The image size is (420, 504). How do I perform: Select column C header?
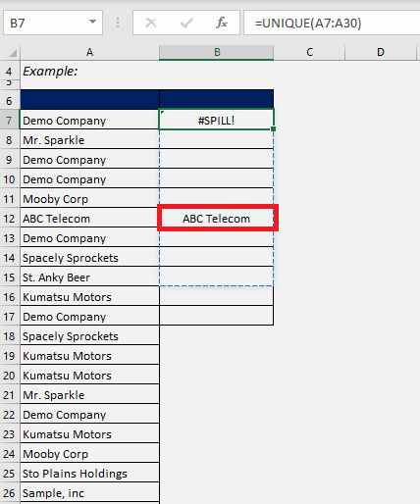coord(309,52)
